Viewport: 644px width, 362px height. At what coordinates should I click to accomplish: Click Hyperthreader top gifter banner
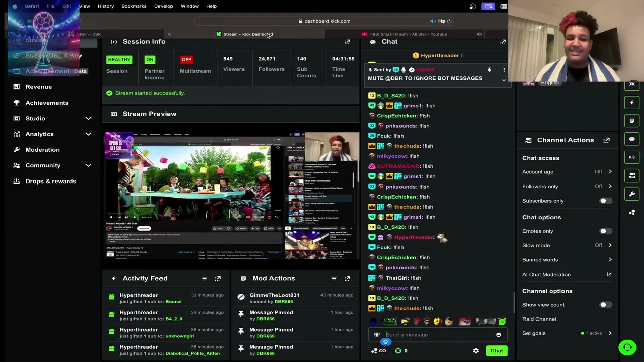click(x=438, y=55)
